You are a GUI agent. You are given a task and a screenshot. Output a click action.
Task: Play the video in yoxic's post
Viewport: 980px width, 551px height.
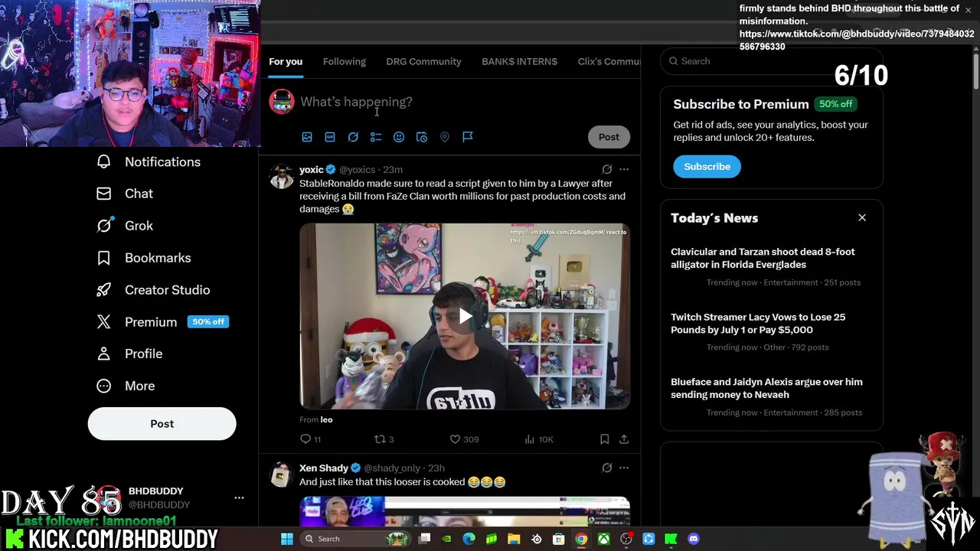(x=465, y=316)
